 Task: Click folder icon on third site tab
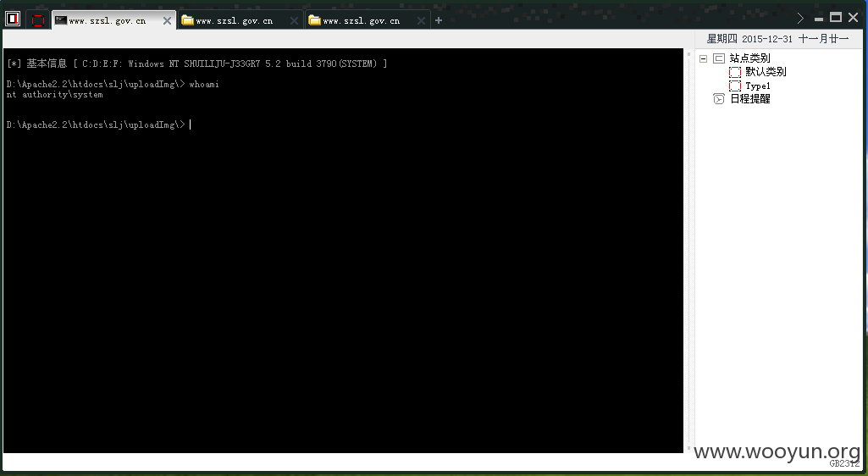[314, 20]
